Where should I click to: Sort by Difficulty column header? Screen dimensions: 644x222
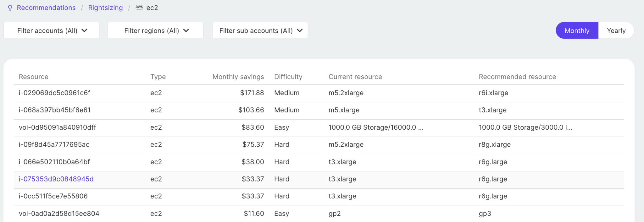pos(288,77)
